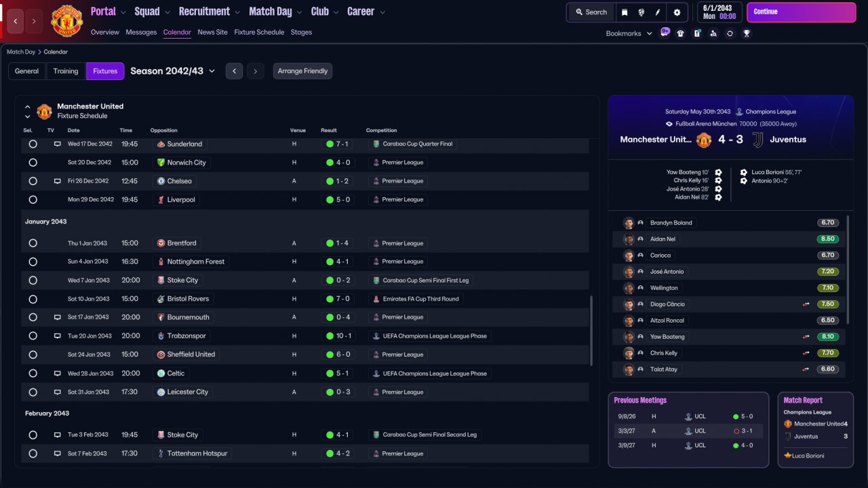This screenshot has width=868, height=488.
Task: Click the Arrange Friendly button
Action: click(x=302, y=71)
